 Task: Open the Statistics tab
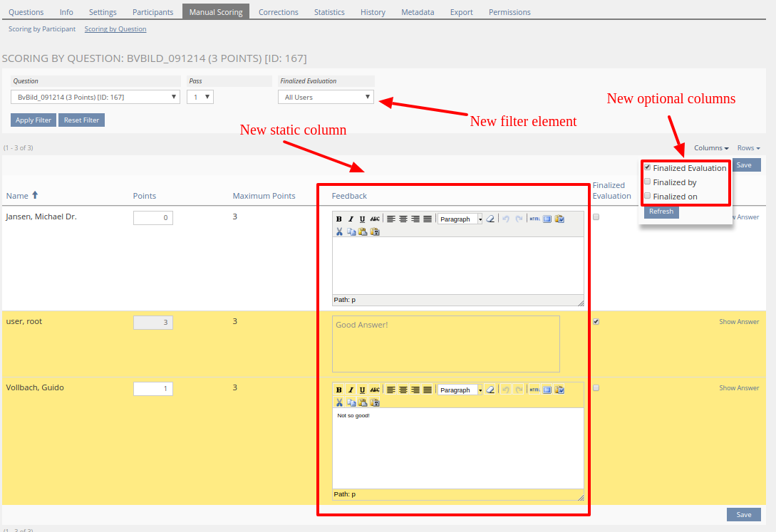tap(329, 12)
